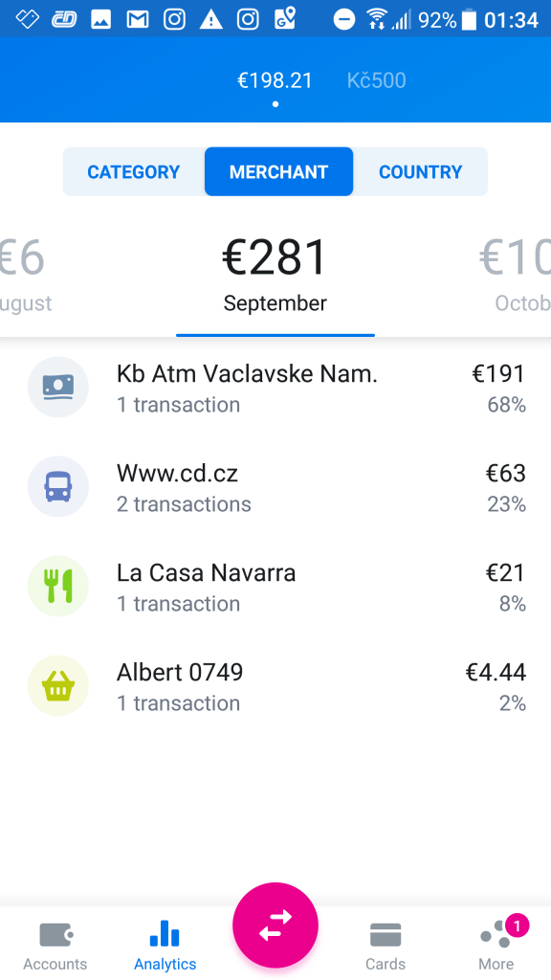Screen dimensions: 551x980
Task: Go to the August month spending
Action: 26,273
